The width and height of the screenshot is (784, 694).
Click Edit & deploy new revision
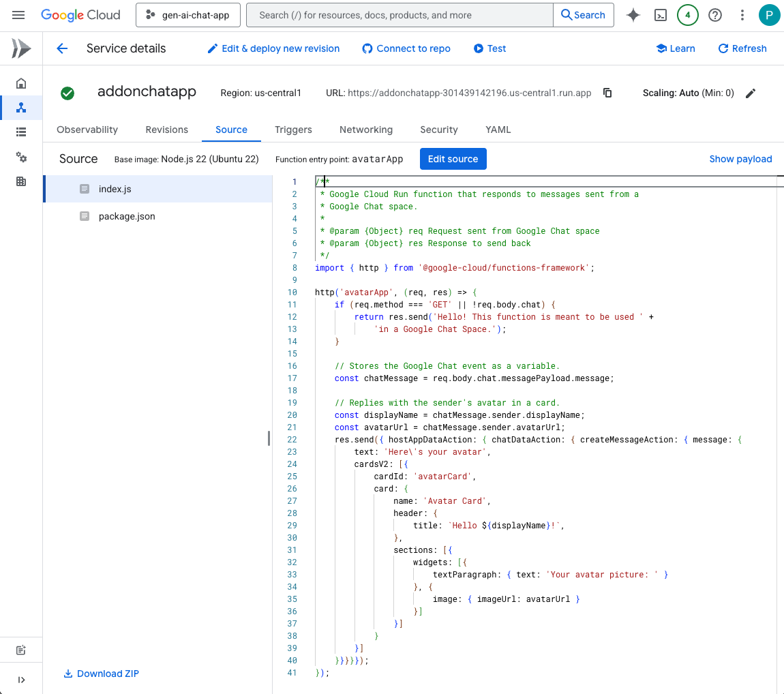pyautogui.click(x=273, y=48)
